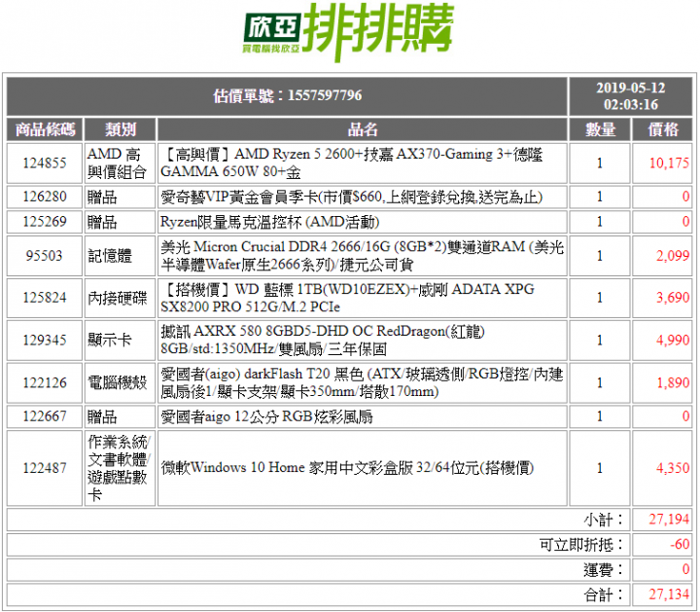Click the 數量 column header
Screen dimensions: 700x612
point(600,130)
